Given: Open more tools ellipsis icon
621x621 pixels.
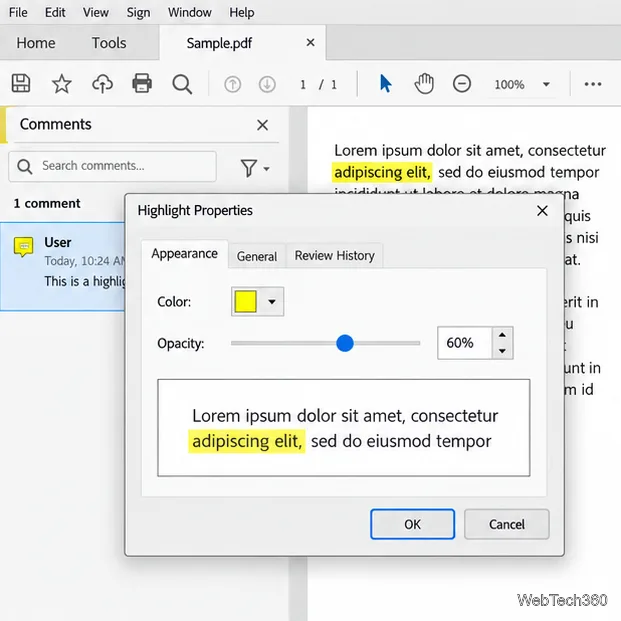Looking at the screenshot, I should click(593, 84).
